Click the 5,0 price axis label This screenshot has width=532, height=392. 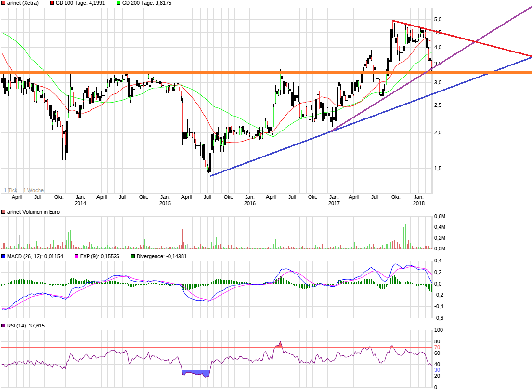pyautogui.click(x=438, y=19)
